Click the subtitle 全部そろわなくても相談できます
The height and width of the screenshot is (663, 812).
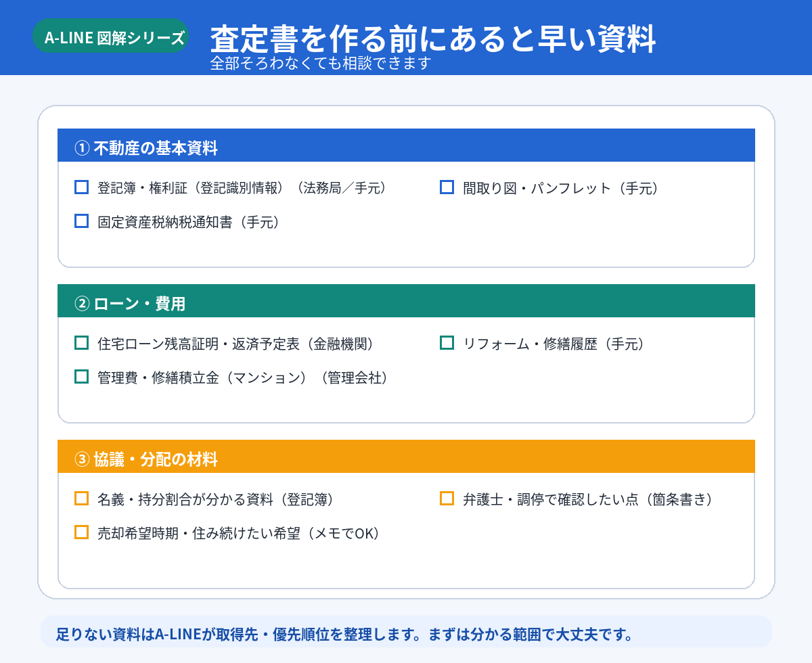[x=321, y=63]
